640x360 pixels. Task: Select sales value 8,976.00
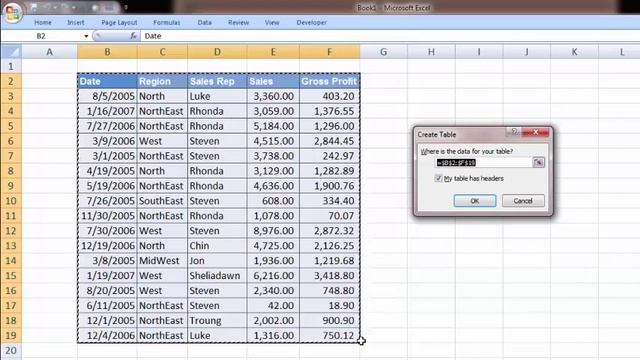(273, 231)
